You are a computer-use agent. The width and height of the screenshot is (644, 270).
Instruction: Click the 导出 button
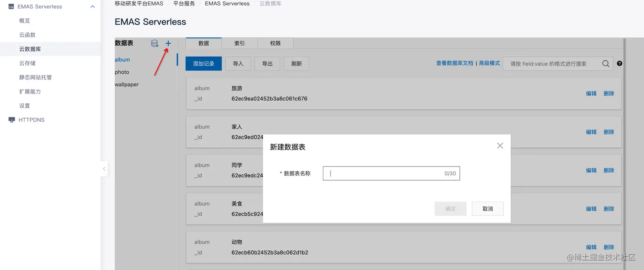tap(267, 64)
